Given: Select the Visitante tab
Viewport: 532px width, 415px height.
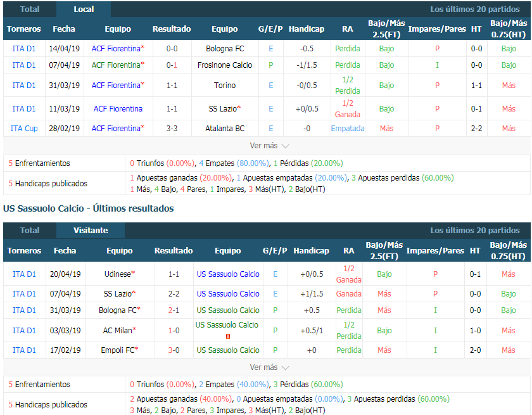Looking at the screenshot, I should click(91, 231).
